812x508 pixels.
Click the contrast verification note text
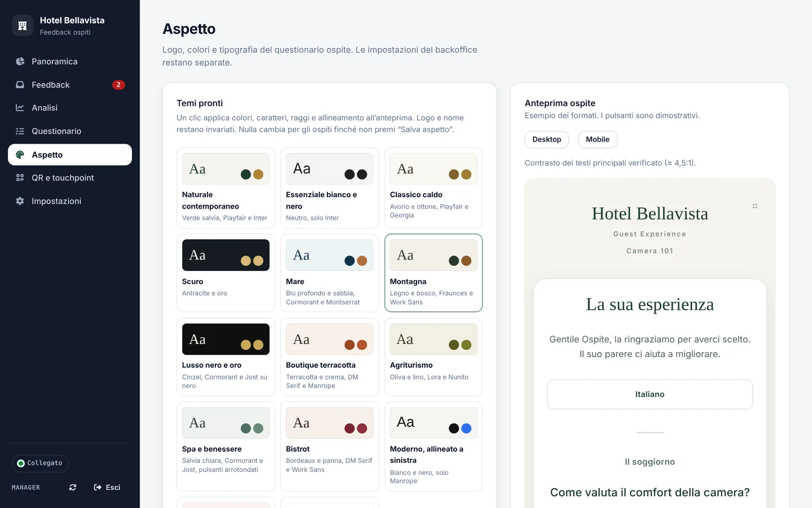pyautogui.click(x=610, y=163)
